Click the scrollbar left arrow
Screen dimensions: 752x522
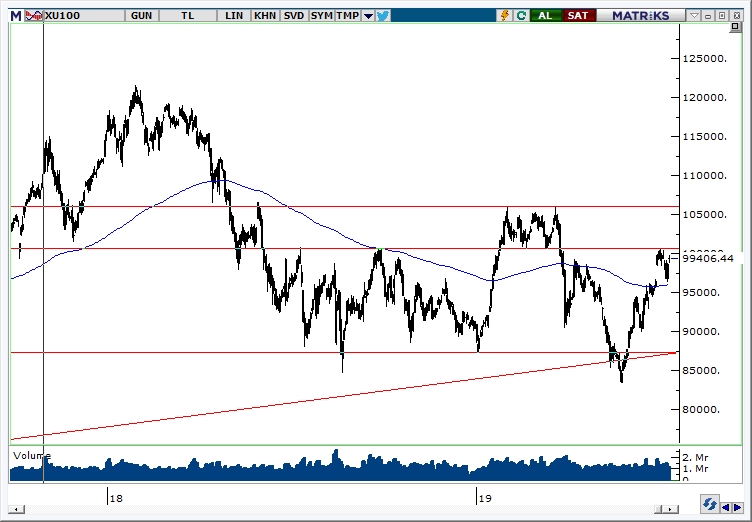pos(17,509)
